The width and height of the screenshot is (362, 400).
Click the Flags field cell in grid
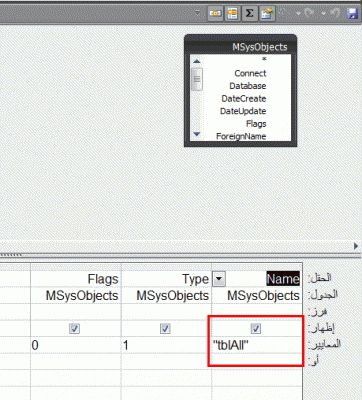[76, 279]
